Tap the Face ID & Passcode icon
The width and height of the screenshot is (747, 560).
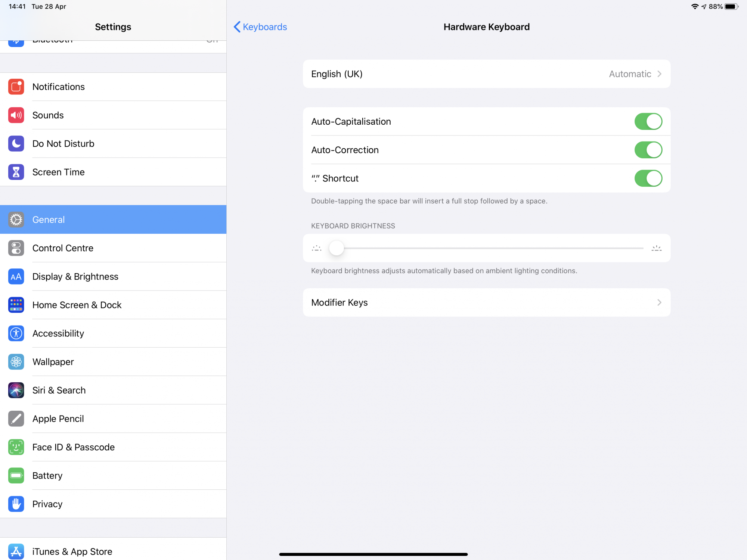pos(16,447)
